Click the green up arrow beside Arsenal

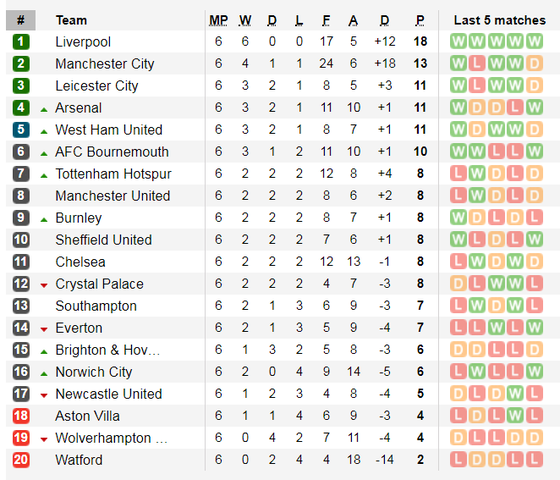(44, 110)
